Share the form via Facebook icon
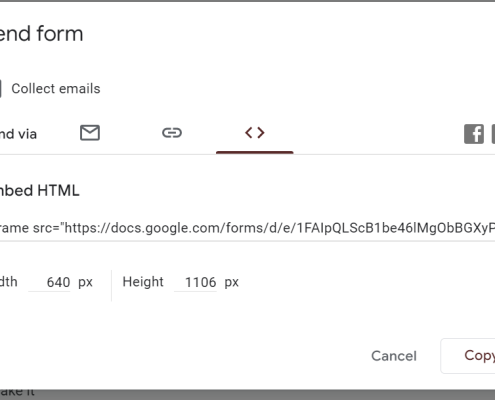This screenshot has width=495, height=400. [474, 134]
